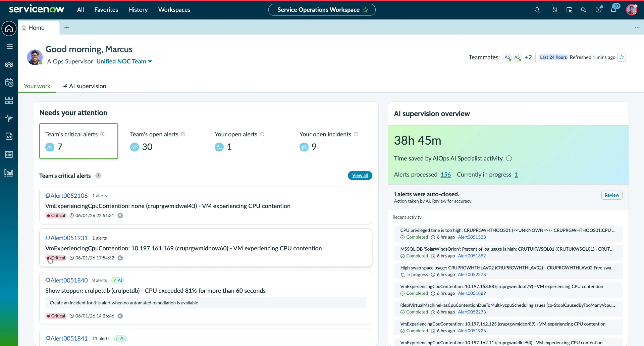This screenshot has width=644, height=346.
Task: Open the Favorites menu
Action: tap(106, 10)
